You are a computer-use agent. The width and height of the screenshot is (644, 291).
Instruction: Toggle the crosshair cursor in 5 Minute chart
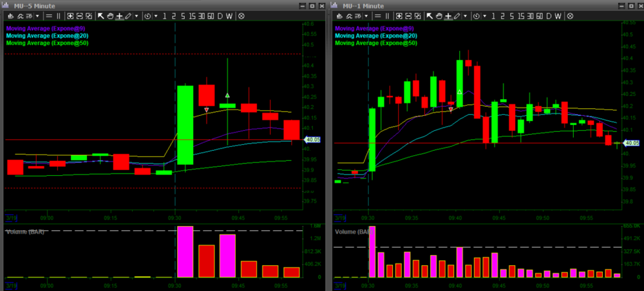pyautogui.click(x=120, y=15)
